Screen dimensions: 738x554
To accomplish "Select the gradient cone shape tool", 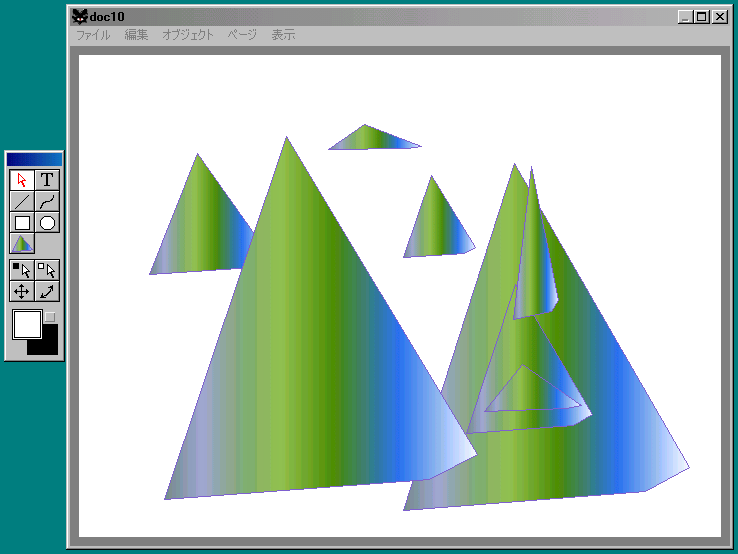I will pos(22,244).
